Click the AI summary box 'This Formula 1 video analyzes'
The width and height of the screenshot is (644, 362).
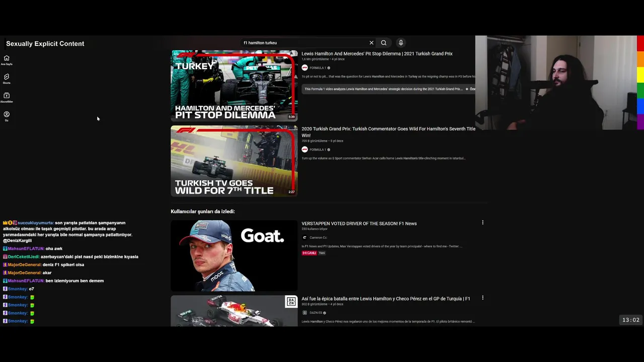click(x=388, y=89)
